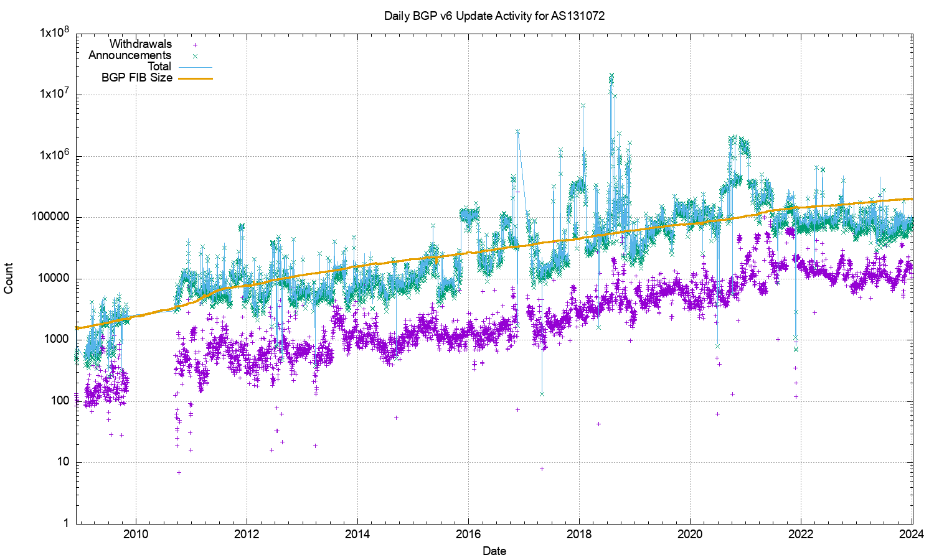The height and width of the screenshot is (560, 934).
Task: Click the Announcements x legend marker
Action: click(195, 56)
